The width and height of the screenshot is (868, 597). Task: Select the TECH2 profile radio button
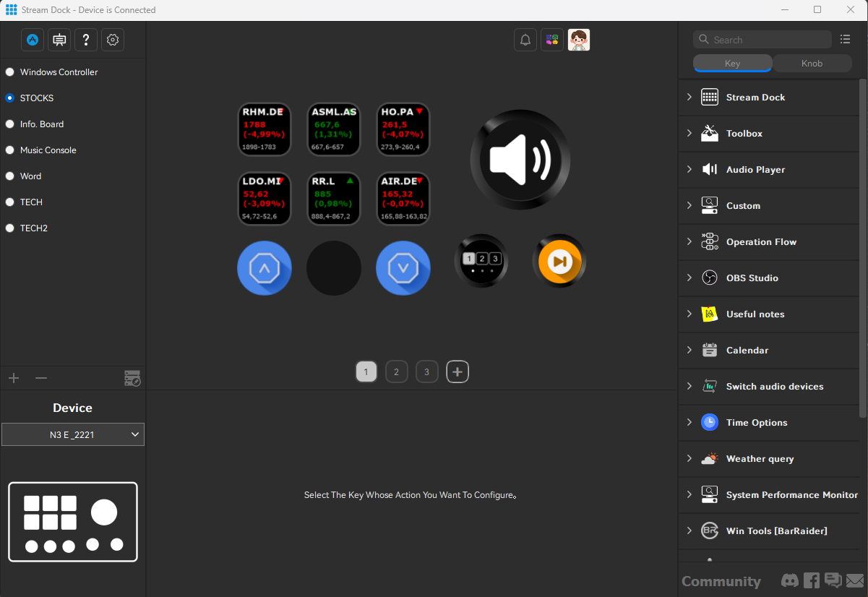click(10, 228)
